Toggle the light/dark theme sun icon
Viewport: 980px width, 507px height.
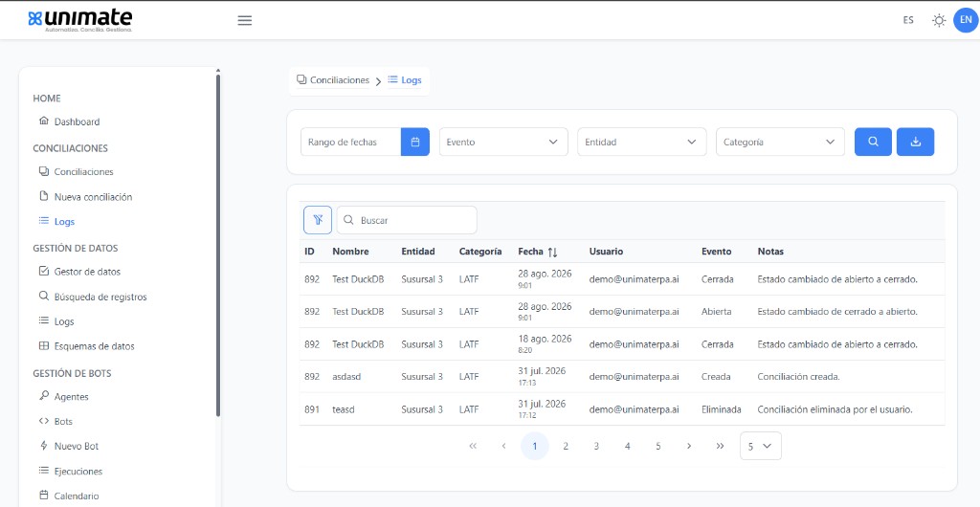939,21
